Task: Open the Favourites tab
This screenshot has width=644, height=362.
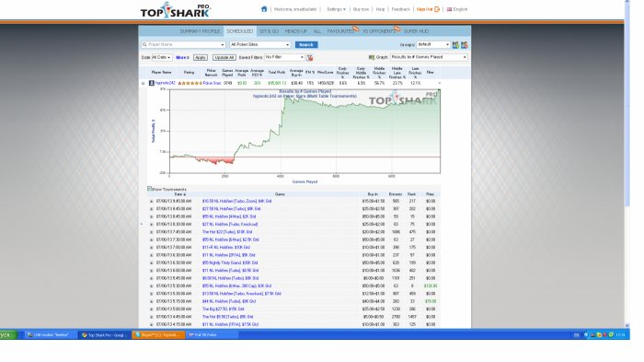Action: tap(340, 31)
